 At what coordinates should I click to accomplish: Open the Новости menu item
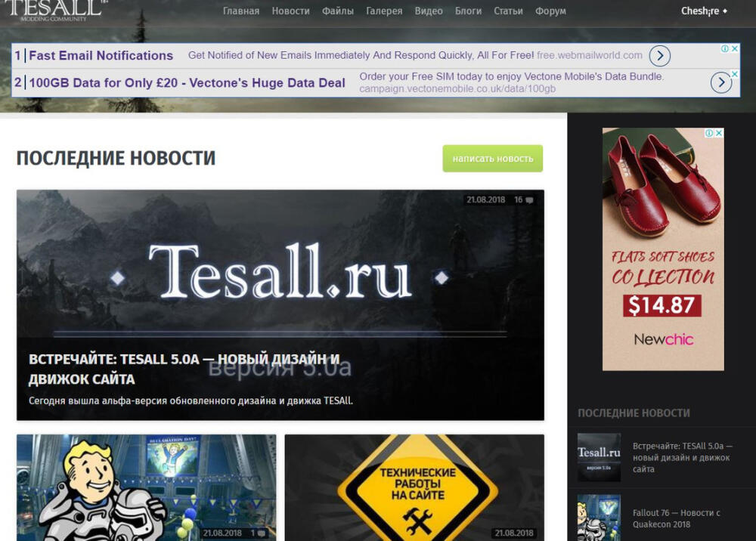(291, 11)
